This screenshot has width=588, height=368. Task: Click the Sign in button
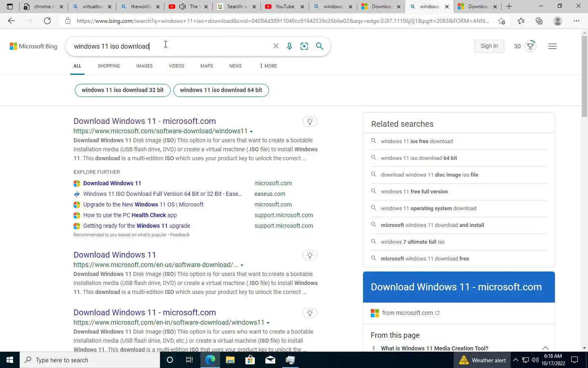coord(489,46)
